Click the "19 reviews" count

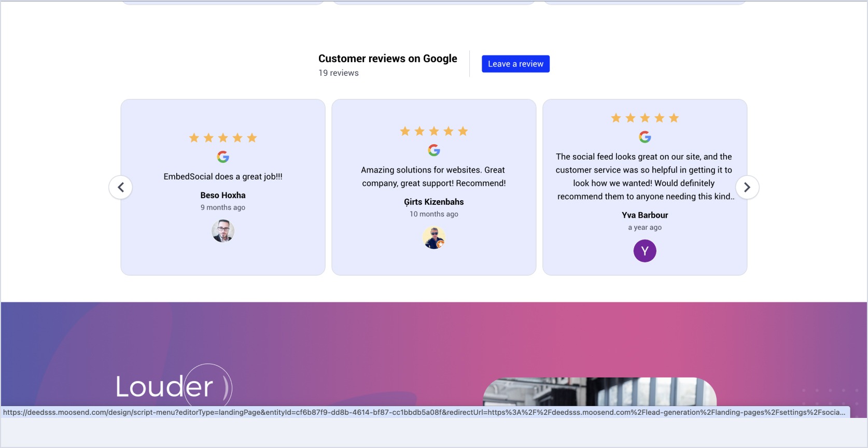point(339,73)
